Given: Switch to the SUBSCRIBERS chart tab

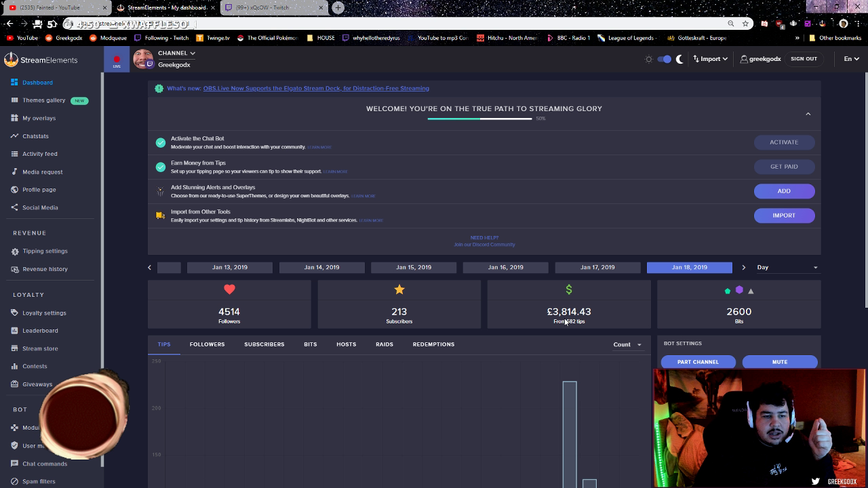Looking at the screenshot, I should (x=264, y=344).
